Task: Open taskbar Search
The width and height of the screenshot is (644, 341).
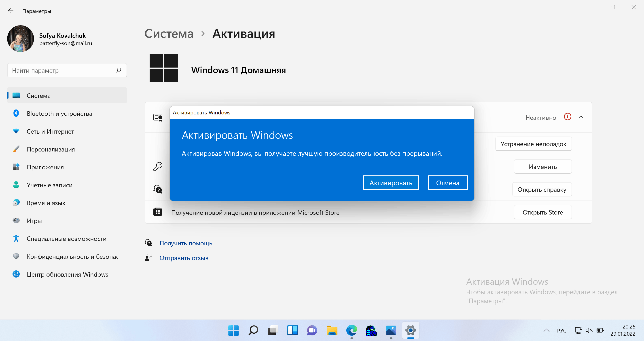Action: coord(253,330)
